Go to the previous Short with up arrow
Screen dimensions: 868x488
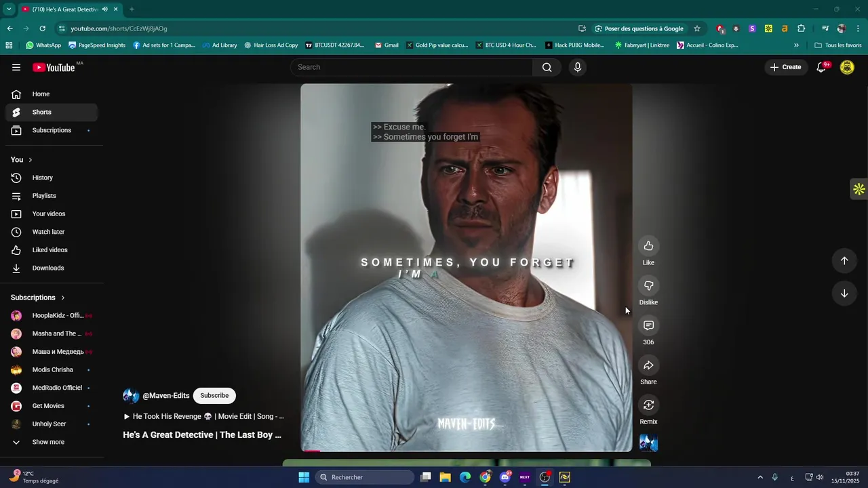(844, 261)
